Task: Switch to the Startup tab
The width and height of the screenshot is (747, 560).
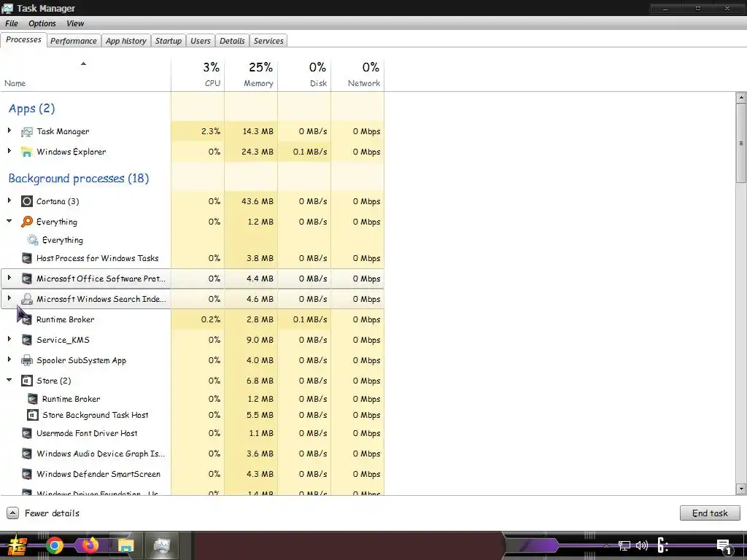Action: pyautogui.click(x=169, y=41)
